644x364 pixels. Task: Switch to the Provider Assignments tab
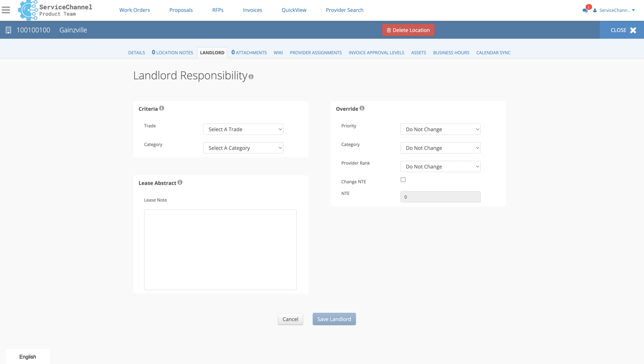click(x=316, y=53)
